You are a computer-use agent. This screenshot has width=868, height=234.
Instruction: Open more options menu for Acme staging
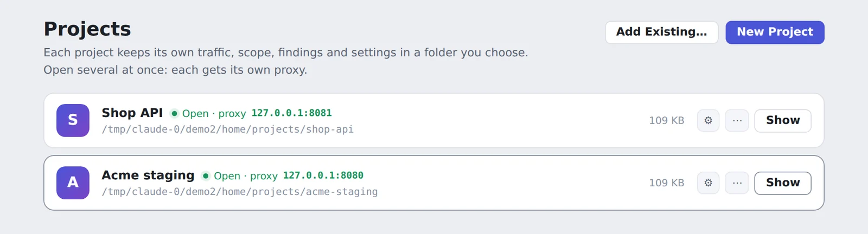point(737,183)
